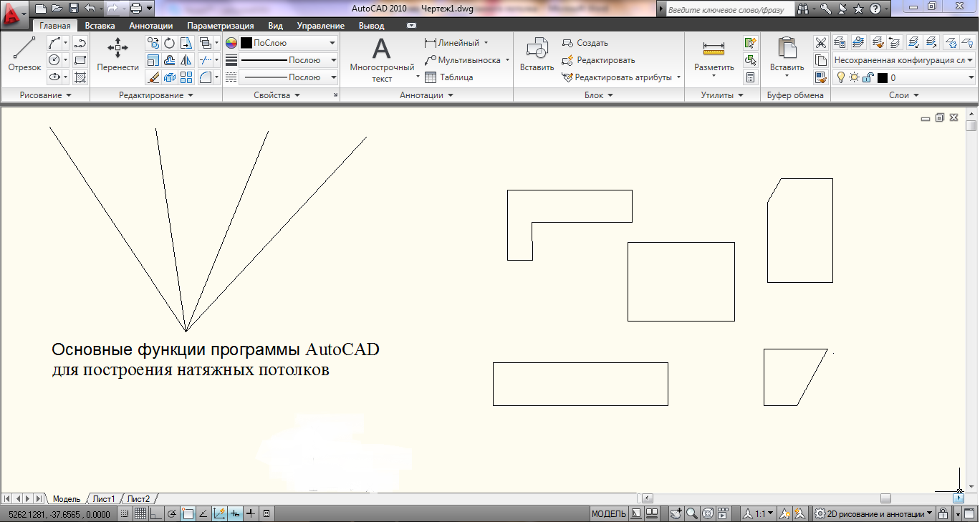Open the Лист1 layout tab
The width and height of the screenshot is (980, 522).
(x=104, y=498)
